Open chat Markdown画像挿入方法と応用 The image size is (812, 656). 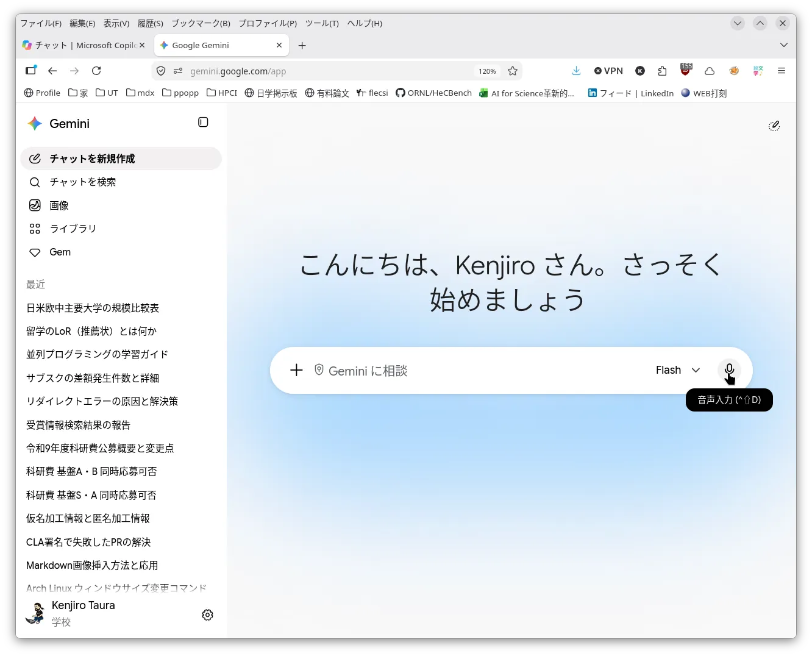92,566
